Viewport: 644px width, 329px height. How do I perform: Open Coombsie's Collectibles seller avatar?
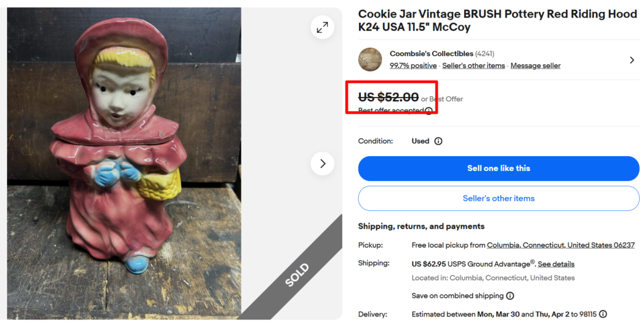pyautogui.click(x=370, y=59)
